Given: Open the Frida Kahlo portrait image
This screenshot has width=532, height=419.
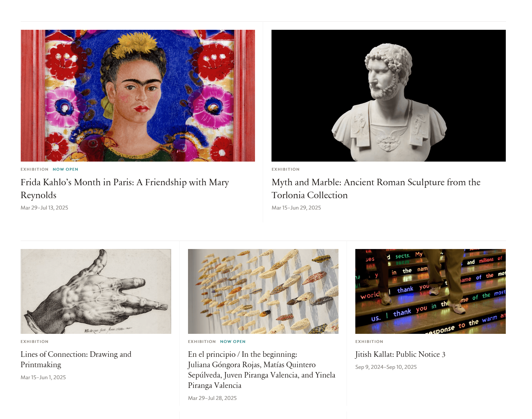Looking at the screenshot, I should (138, 96).
